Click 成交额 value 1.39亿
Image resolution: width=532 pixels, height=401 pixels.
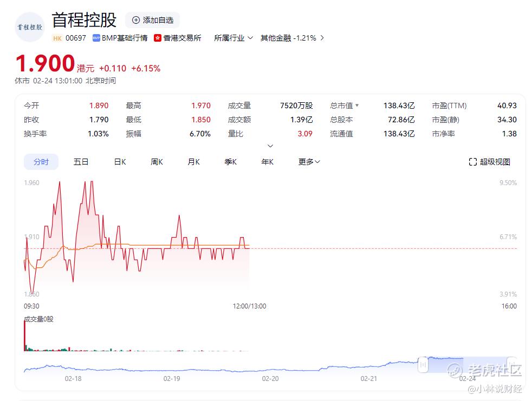click(301, 120)
